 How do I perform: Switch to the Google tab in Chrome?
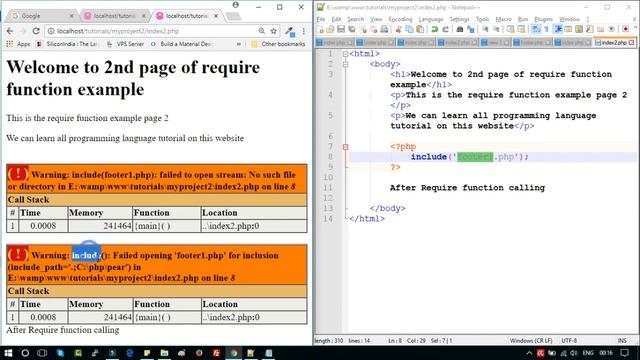[41, 16]
